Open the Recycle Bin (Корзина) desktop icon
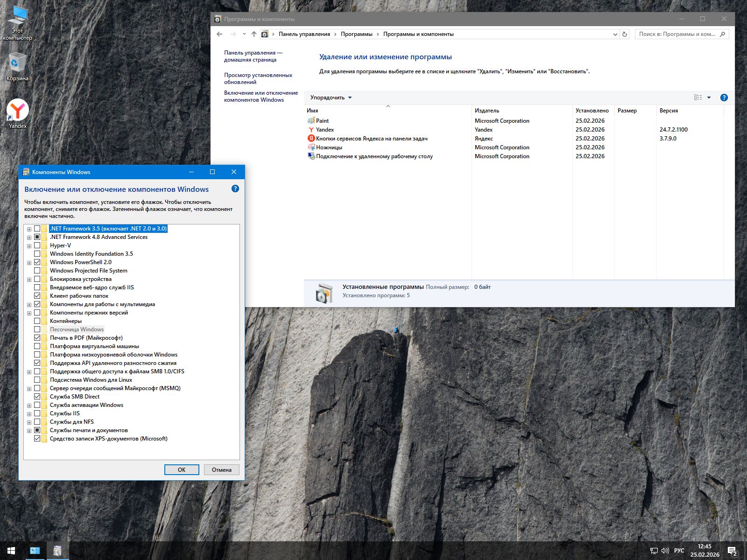This screenshot has width=747, height=560. (17, 64)
